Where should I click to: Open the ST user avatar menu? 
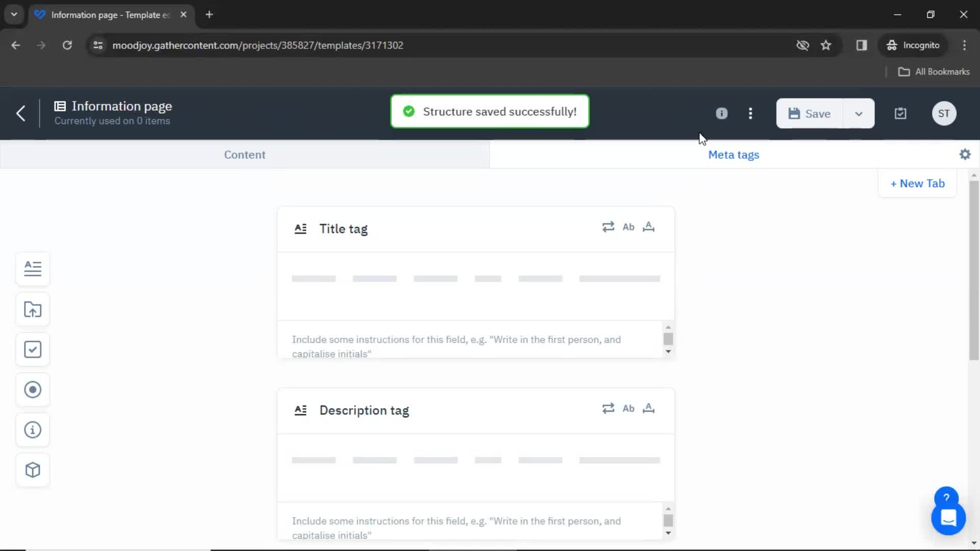coord(944,113)
